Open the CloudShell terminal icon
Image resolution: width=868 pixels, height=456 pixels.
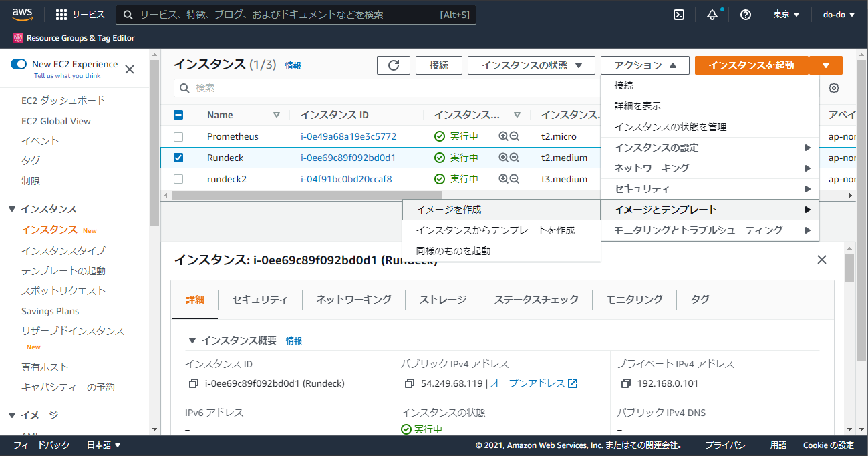click(679, 15)
